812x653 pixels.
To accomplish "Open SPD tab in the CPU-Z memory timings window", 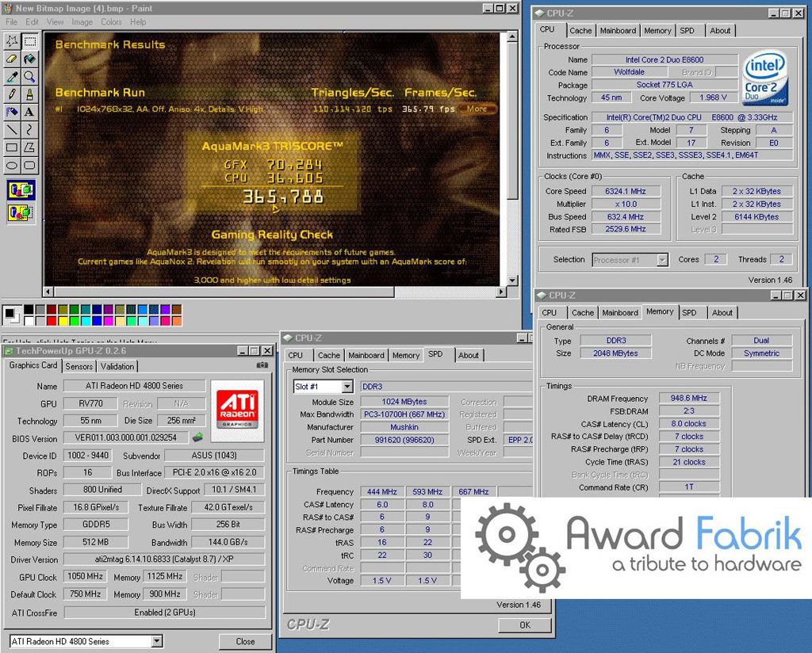I will coord(689,312).
